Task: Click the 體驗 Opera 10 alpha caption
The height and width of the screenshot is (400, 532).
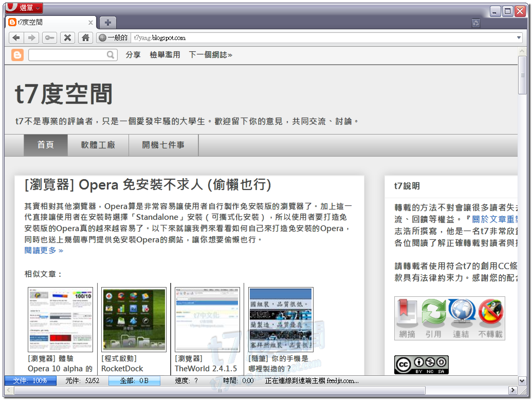Action: tap(60, 364)
